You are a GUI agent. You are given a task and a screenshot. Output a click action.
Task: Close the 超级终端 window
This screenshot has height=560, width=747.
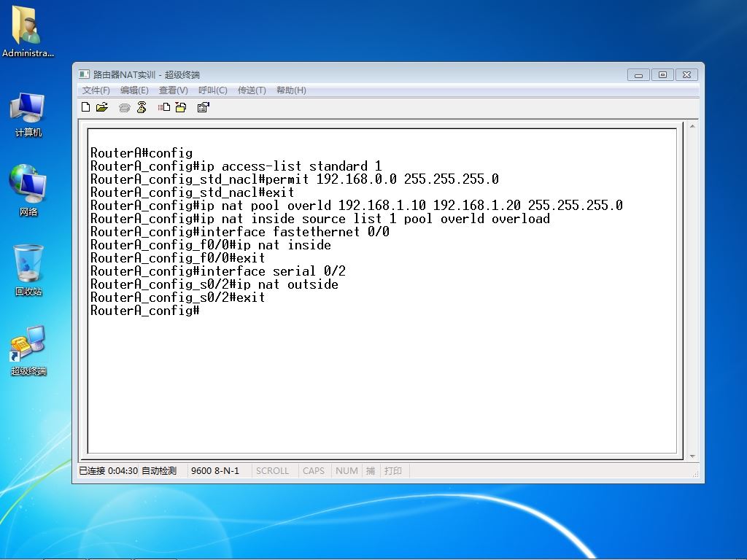point(686,75)
